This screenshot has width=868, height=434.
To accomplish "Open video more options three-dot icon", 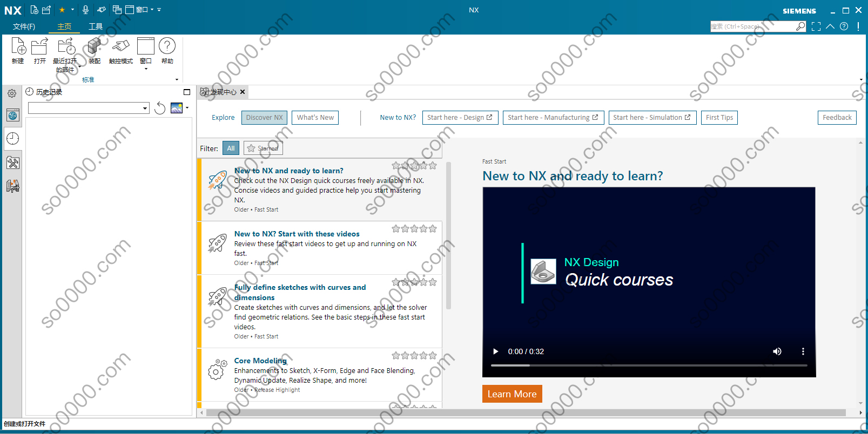I will click(803, 351).
